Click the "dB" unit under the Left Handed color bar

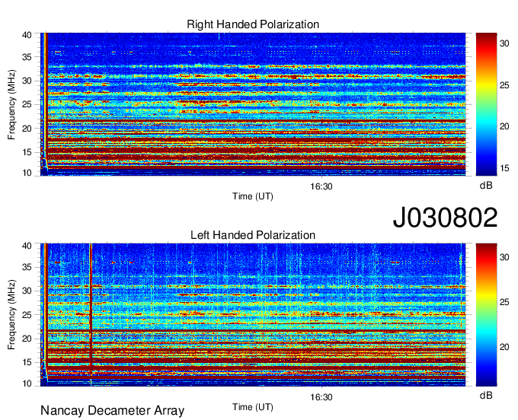[486, 396]
